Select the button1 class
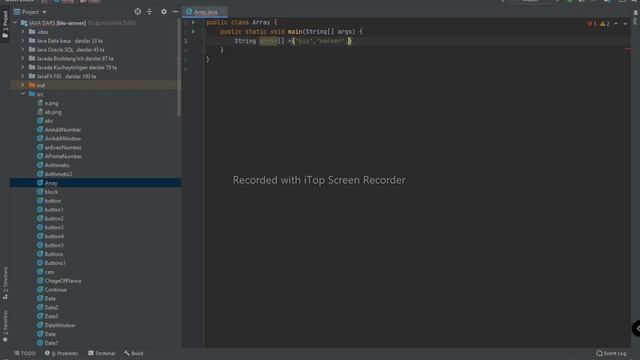 pos(50,210)
